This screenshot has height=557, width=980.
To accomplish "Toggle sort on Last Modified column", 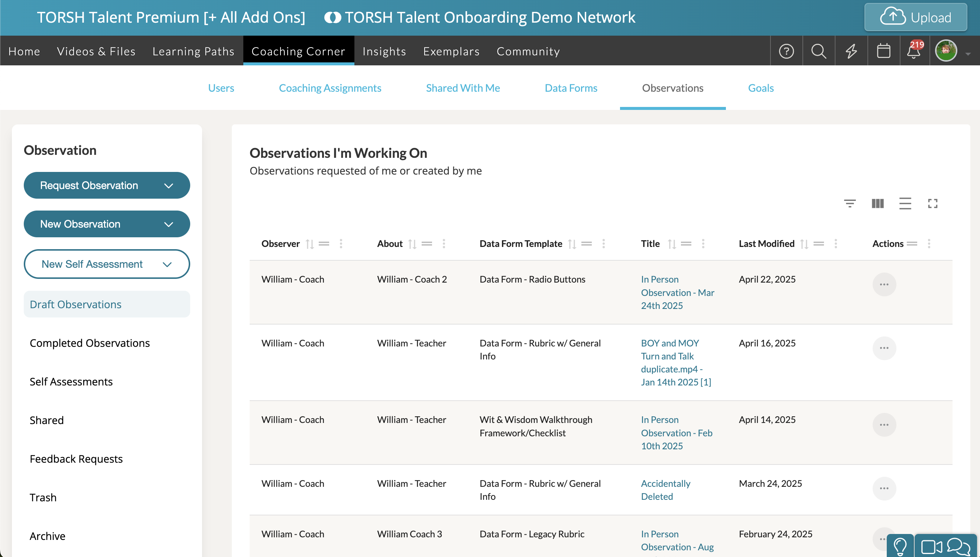I will 804,244.
